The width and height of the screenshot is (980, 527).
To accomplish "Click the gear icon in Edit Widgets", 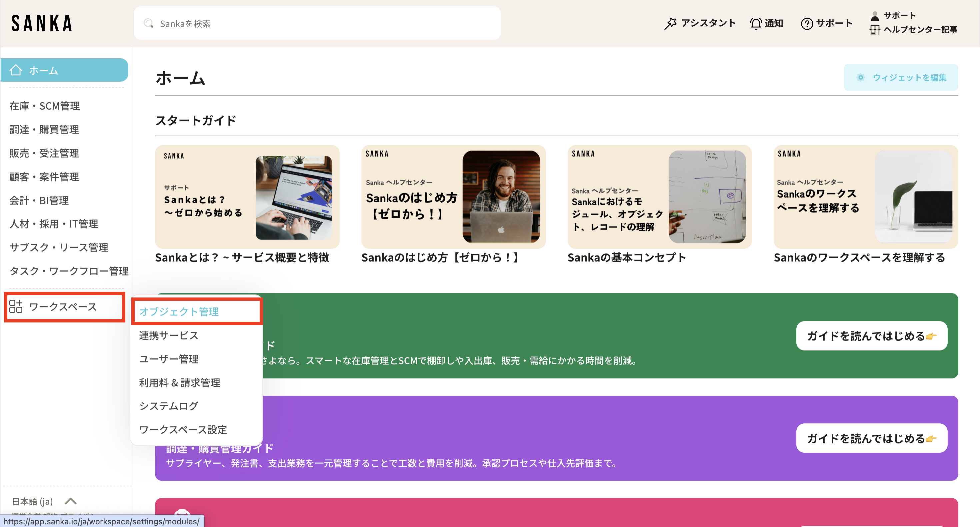I will (861, 78).
